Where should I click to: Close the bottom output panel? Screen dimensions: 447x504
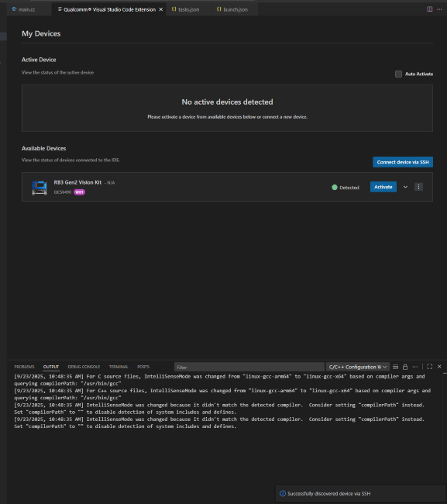tap(439, 367)
